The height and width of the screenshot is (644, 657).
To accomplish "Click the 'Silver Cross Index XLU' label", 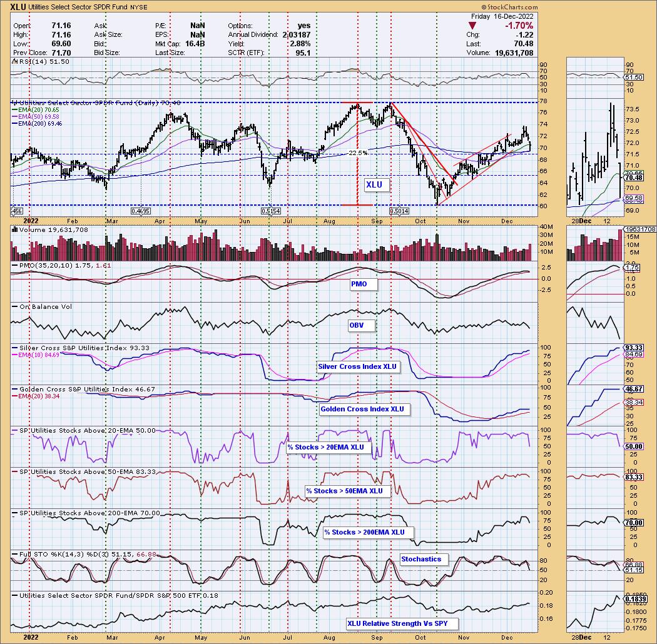I will [357, 366].
